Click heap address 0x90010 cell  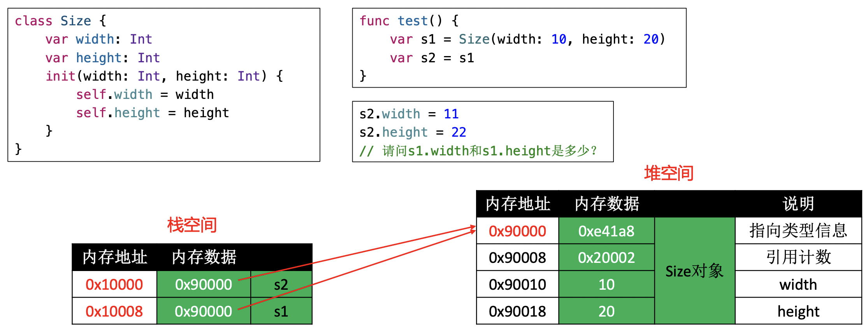coord(517,285)
